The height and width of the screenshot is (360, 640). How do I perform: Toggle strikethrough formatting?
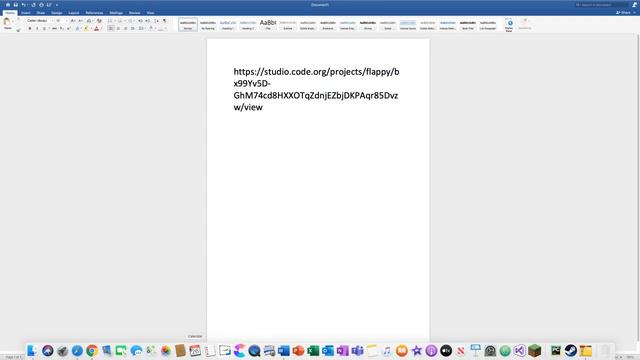(54, 29)
